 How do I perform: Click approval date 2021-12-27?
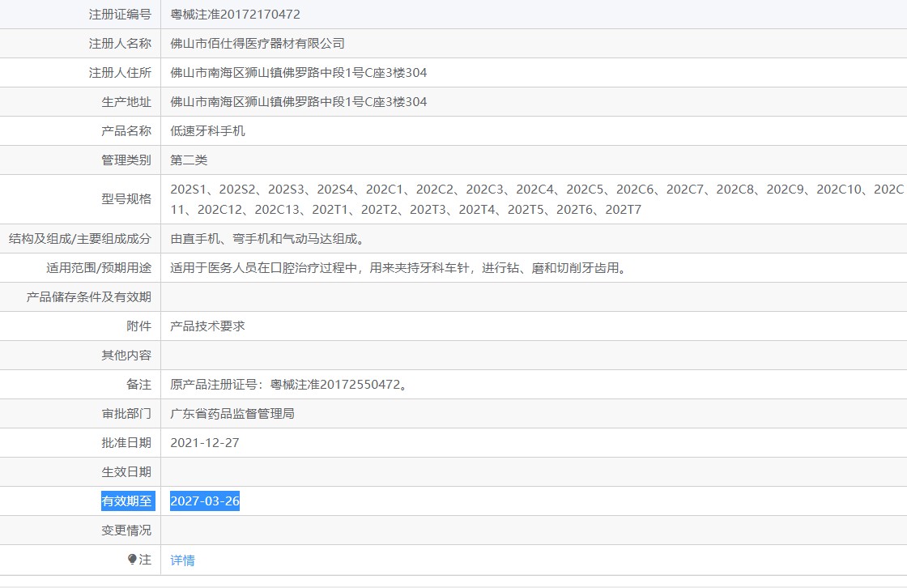tap(205, 443)
